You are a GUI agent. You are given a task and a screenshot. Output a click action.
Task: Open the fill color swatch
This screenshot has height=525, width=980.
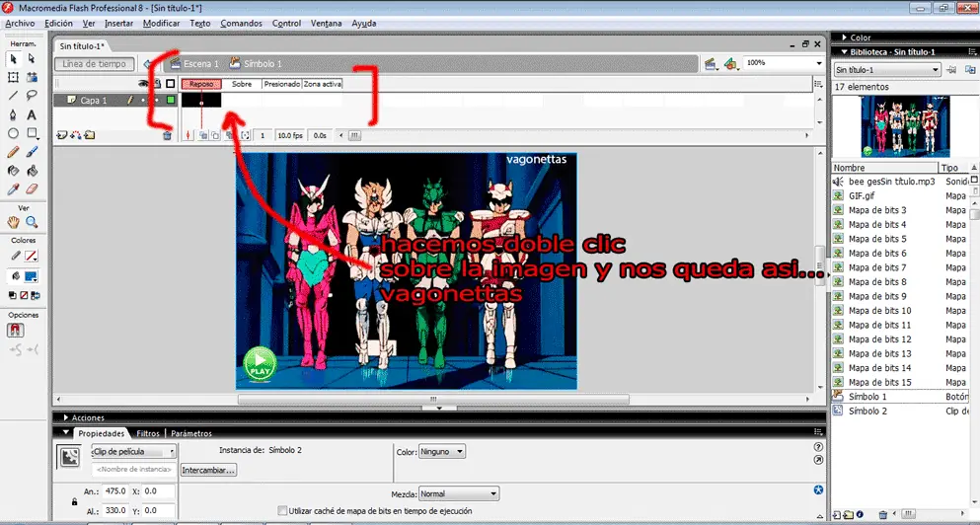point(31,275)
